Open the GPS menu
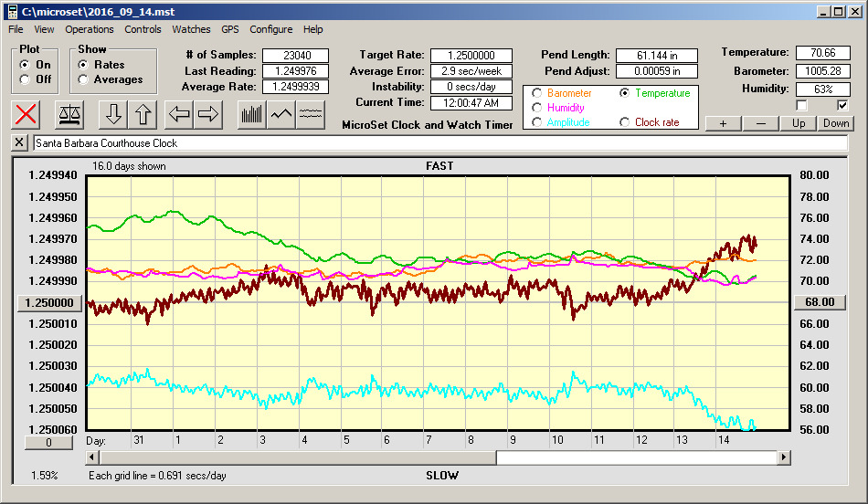The image size is (868, 504). coord(229,29)
